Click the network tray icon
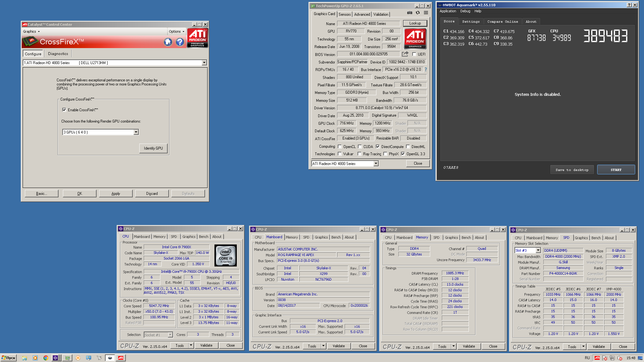This screenshot has height=362, width=644. coord(612,358)
